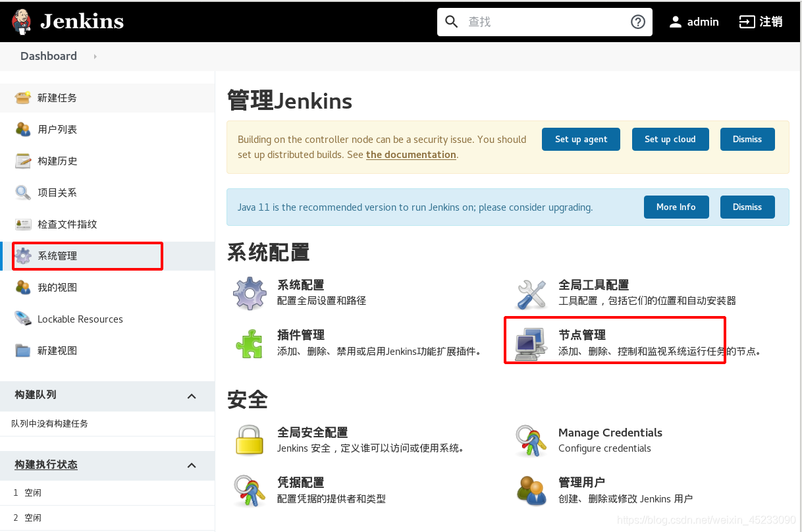Dismiss the controller node security warning
This screenshot has width=802, height=532.
pyautogui.click(x=747, y=139)
